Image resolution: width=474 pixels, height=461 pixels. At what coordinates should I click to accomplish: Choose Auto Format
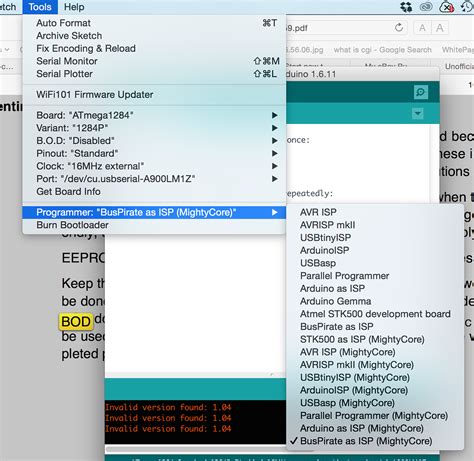154,23
